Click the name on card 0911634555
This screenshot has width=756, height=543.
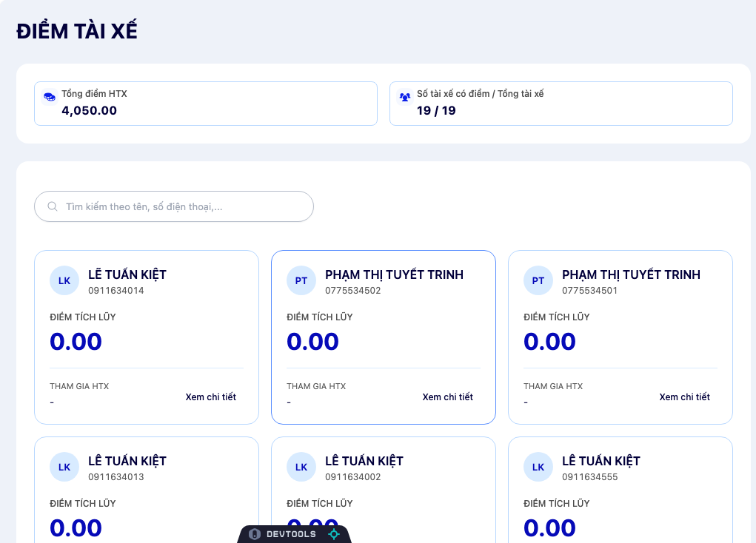coord(601,461)
